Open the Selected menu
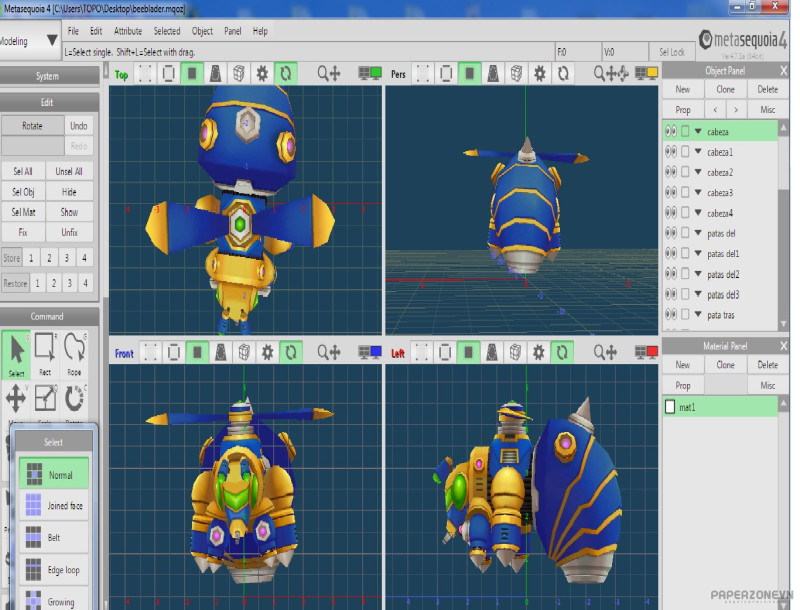 [x=167, y=31]
